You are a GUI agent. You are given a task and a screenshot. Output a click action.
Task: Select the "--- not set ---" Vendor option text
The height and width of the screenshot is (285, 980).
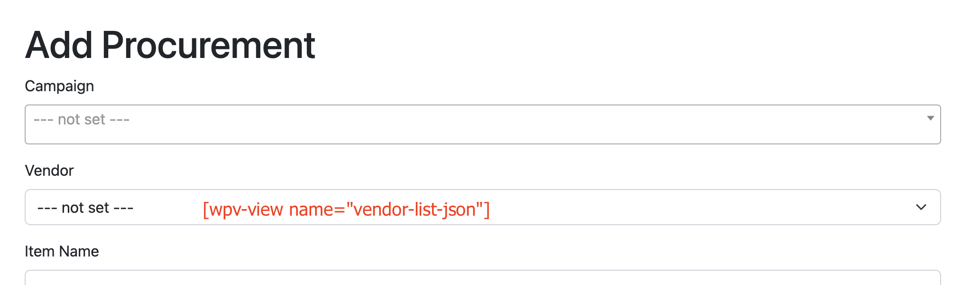pos(85,208)
